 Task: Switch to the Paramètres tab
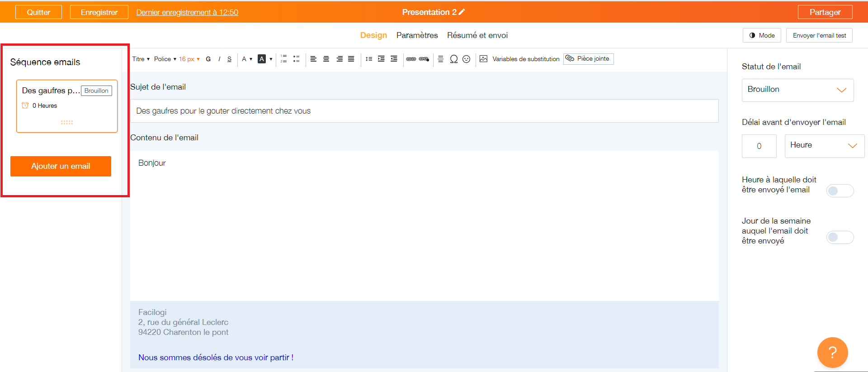click(x=417, y=35)
